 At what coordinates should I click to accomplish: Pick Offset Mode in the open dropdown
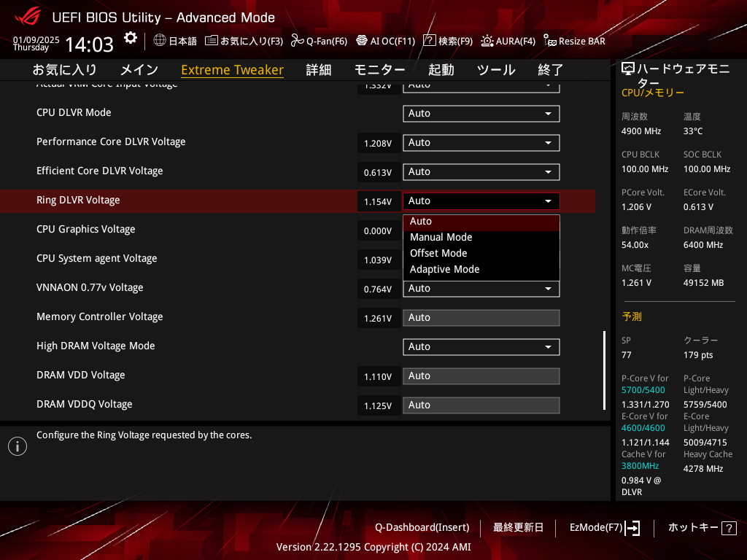(438, 254)
